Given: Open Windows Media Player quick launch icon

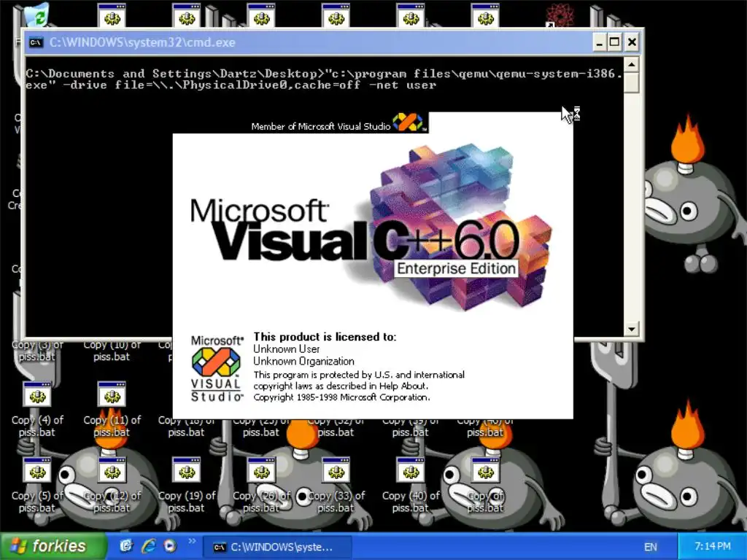Looking at the screenshot, I should click(x=170, y=545).
